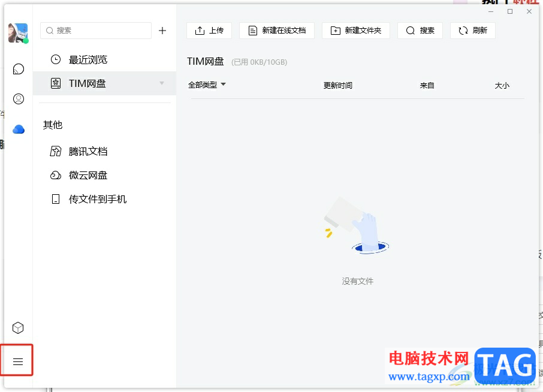
Task: Focus the left panel search field
Action: coord(96,31)
